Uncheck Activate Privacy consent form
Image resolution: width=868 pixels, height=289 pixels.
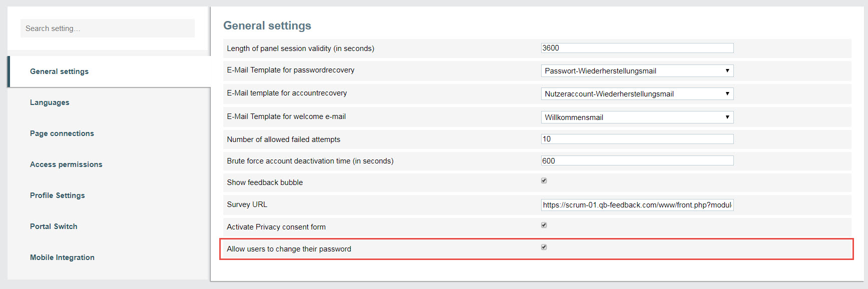544,225
